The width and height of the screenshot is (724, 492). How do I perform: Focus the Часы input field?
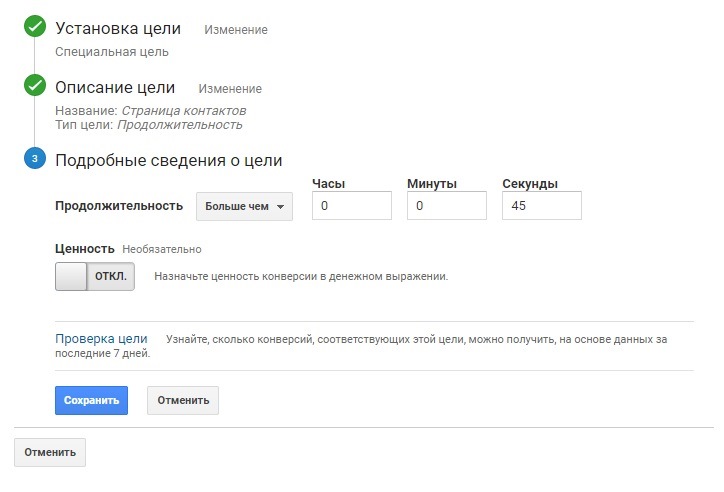(x=352, y=205)
